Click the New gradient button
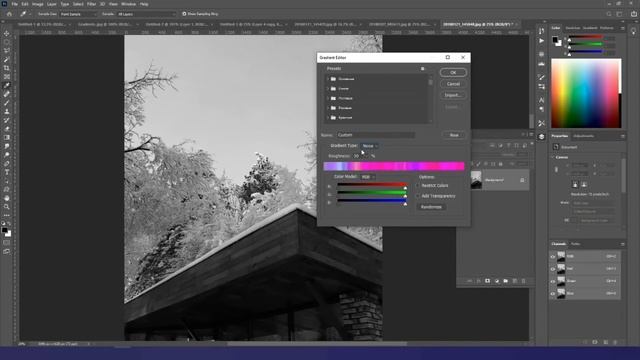The width and height of the screenshot is (640, 360). pyautogui.click(x=454, y=135)
